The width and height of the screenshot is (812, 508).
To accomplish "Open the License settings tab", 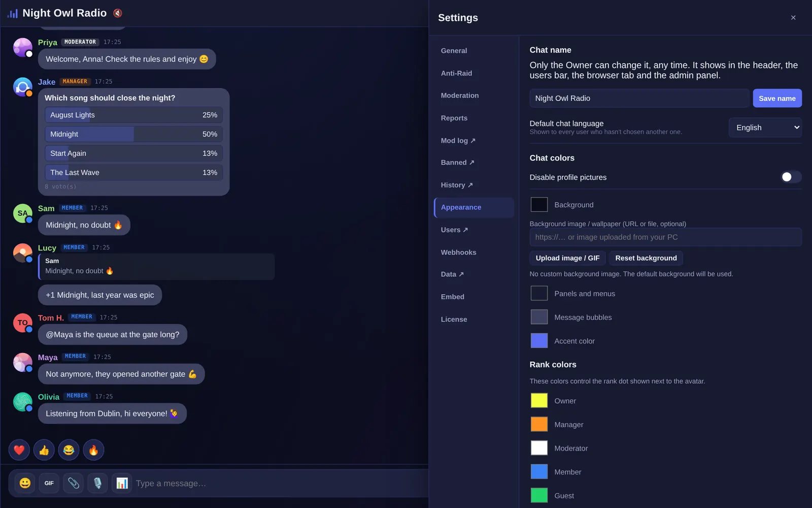I will (474, 320).
